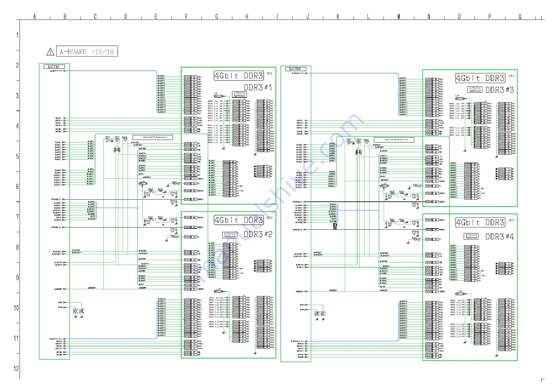Click column letter P on the top ruler
This screenshot has width=555, height=392.
coord(490,16)
